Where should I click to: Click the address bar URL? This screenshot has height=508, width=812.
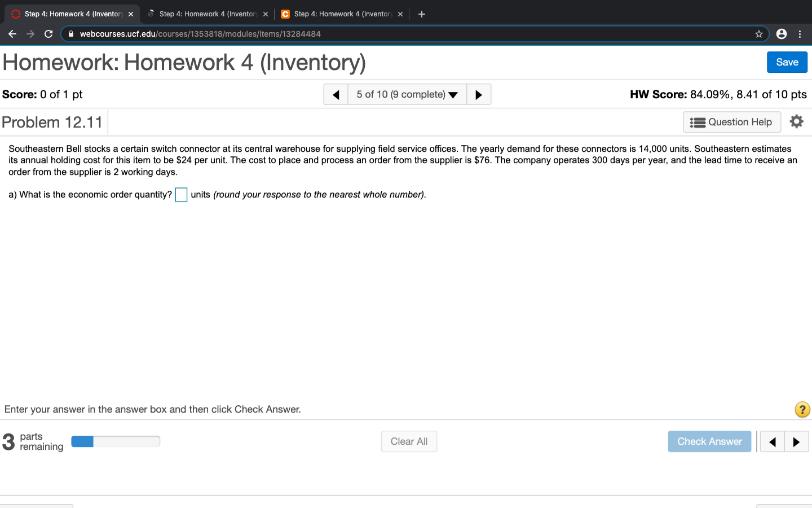click(200, 34)
